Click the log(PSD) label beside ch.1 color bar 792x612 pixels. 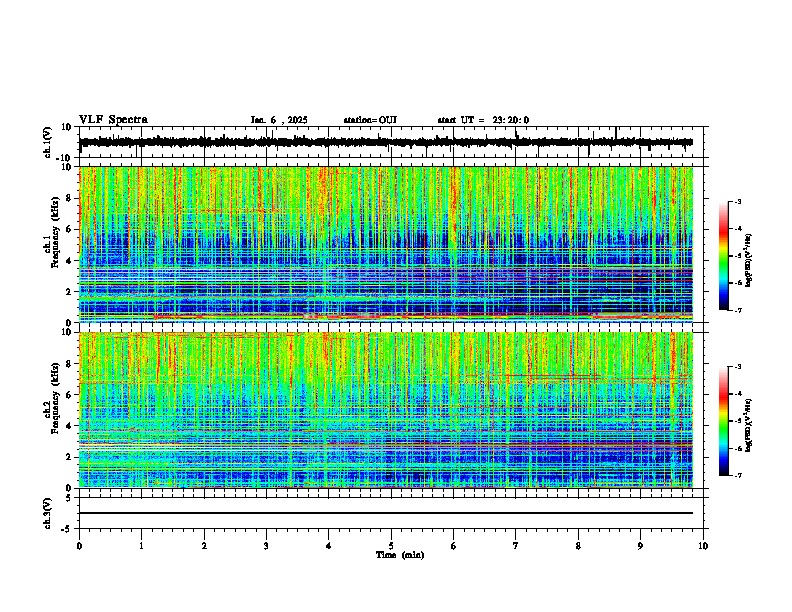pyautogui.click(x=749, y=260)
